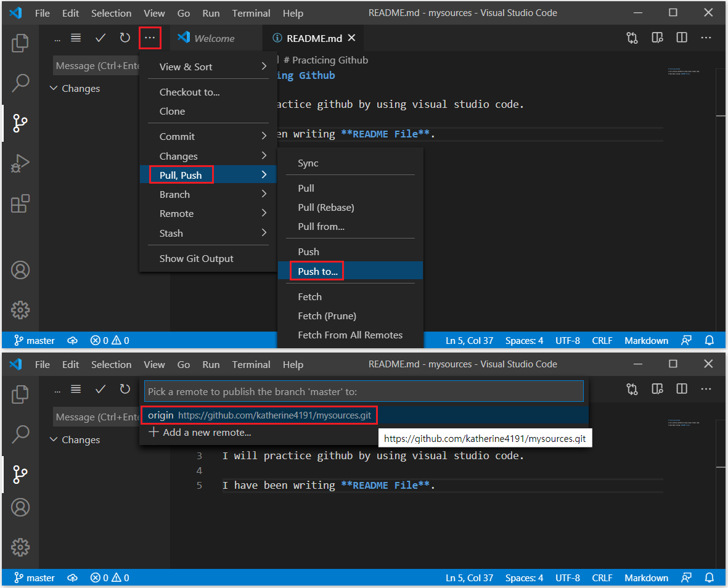Click UTF-8 encoding in top status bar
728x588 pixels.
coord(567,341)
